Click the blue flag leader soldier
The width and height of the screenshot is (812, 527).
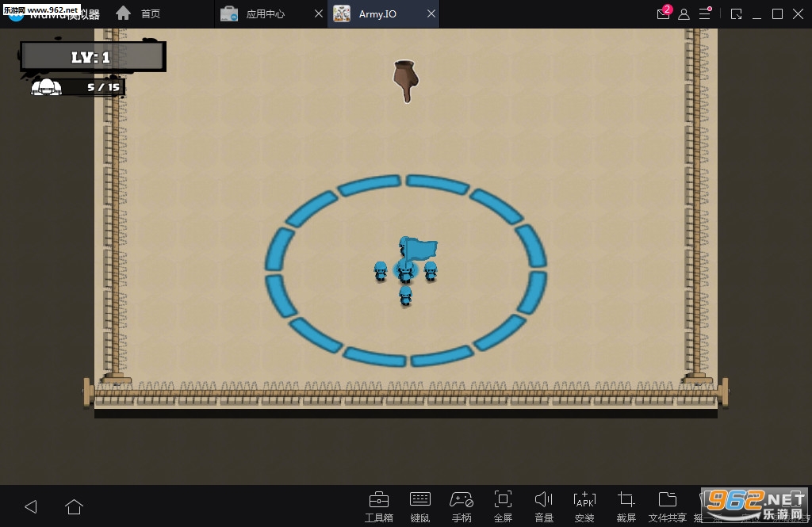click(x=405, y=270)
